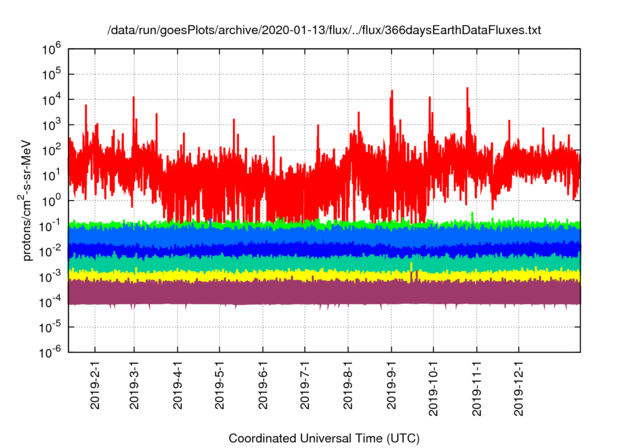The image size is (640, 448).
Task: Click the 2019-6-1 date tick label
Action: click(x=263, y=385)
